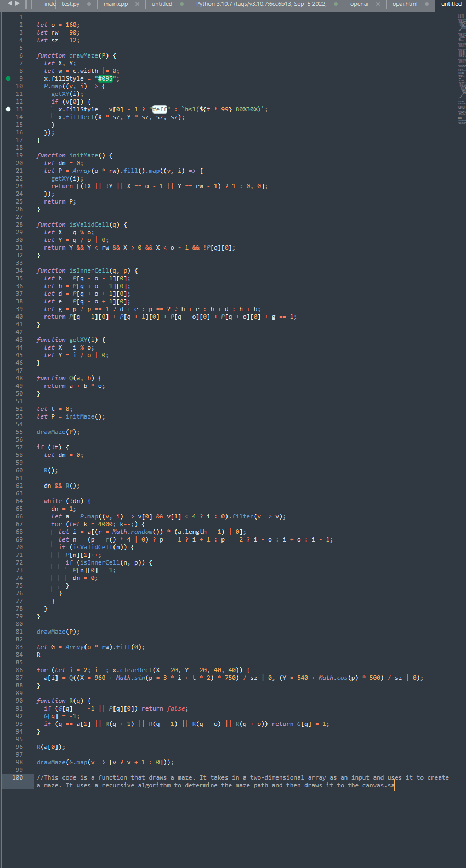The height and width of the screenshot is (868, 466).
Task: Click the green dot on the Python 3.10.7 tab
Action: 335,4
